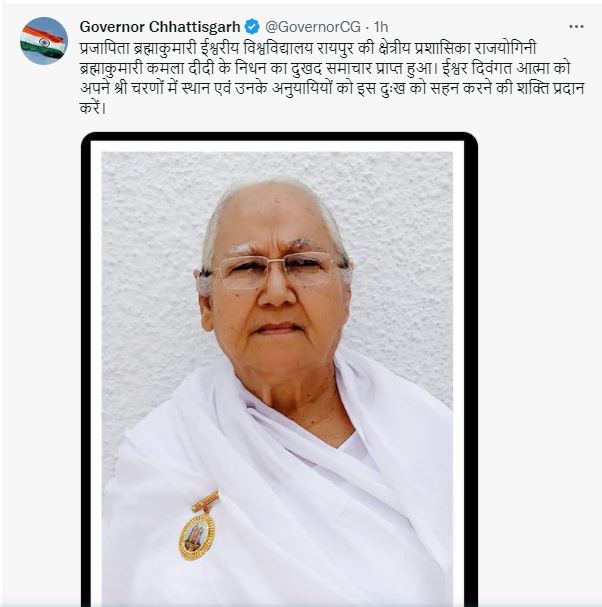Click the word राजयोगिनी in the tweet
Image resolution: width=602 pixels, height=607 pixels.
coord(505,48)
